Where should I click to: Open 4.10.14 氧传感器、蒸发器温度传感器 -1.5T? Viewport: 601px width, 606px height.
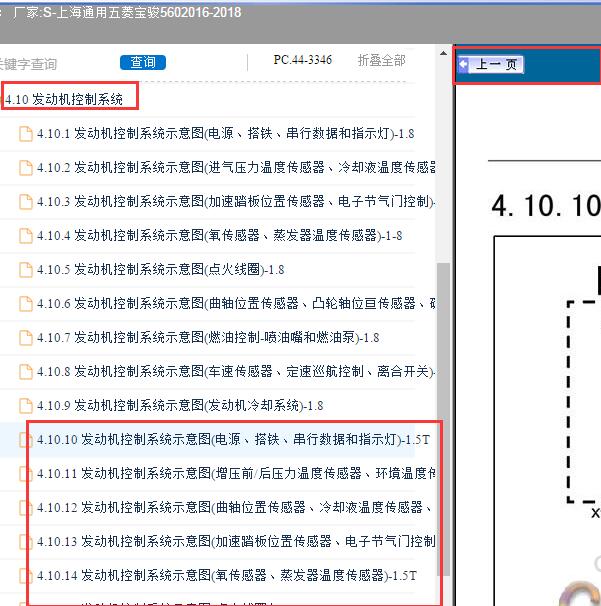point(226,576)
